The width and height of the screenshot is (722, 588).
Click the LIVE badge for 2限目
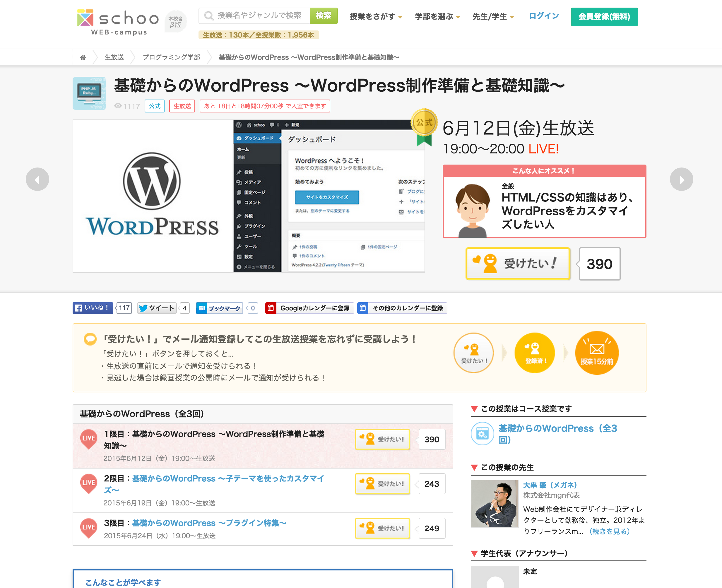tap(89, 484)
